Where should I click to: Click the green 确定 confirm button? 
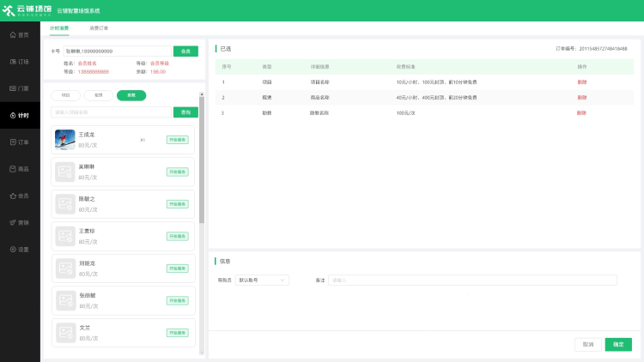pos(618,344)
